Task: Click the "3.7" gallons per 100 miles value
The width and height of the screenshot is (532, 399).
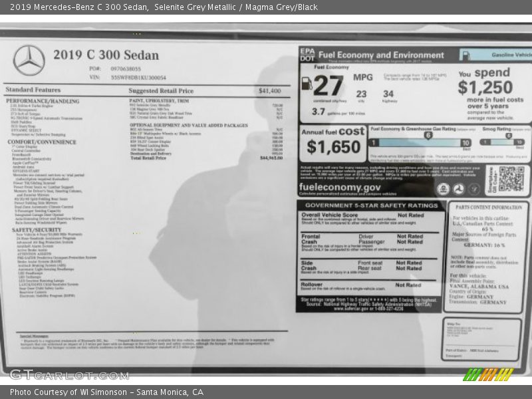Action: click(319, 112)
